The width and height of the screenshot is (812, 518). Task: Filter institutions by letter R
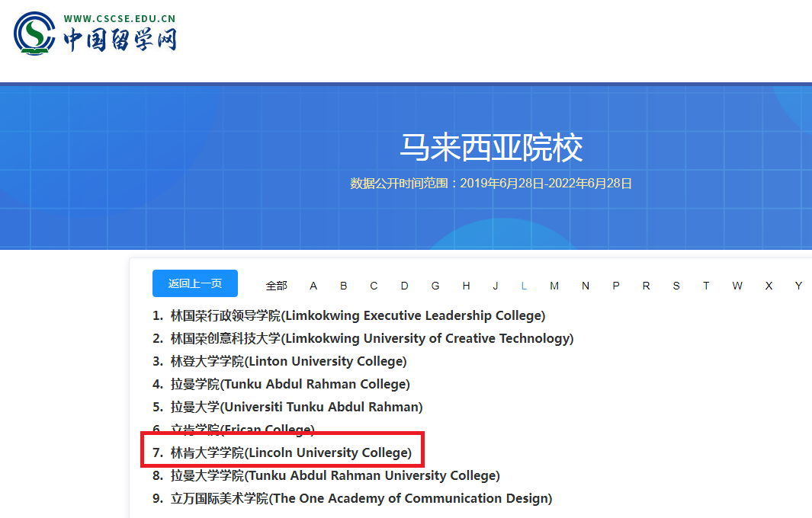(646, 286)
